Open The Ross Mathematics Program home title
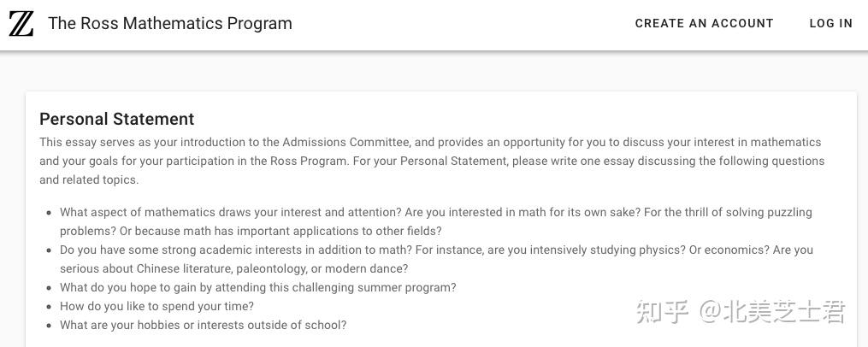 [170, 24]
